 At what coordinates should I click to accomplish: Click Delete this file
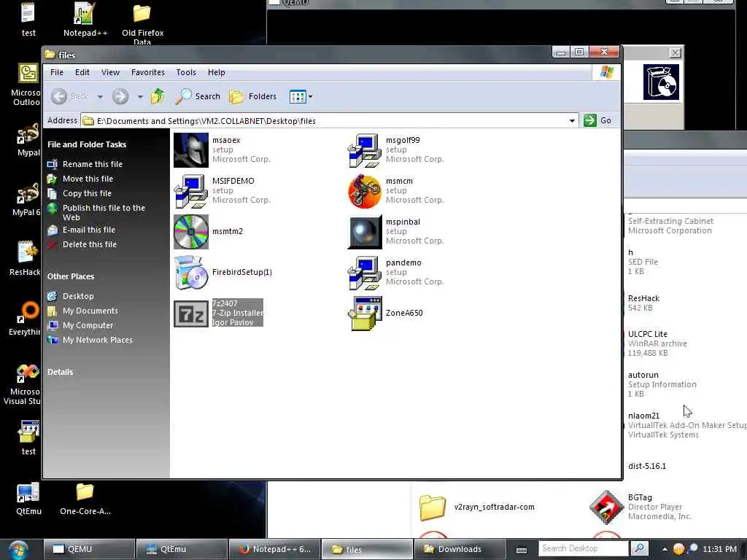pyautogui.click(x=90, y=244)
